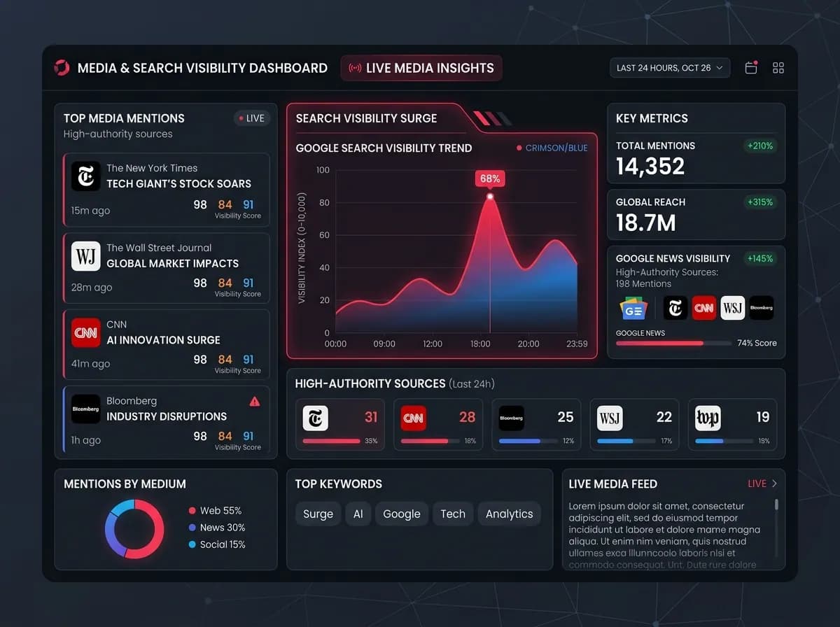Click the Bloomberg 12% progress bar

click(528, 441)
